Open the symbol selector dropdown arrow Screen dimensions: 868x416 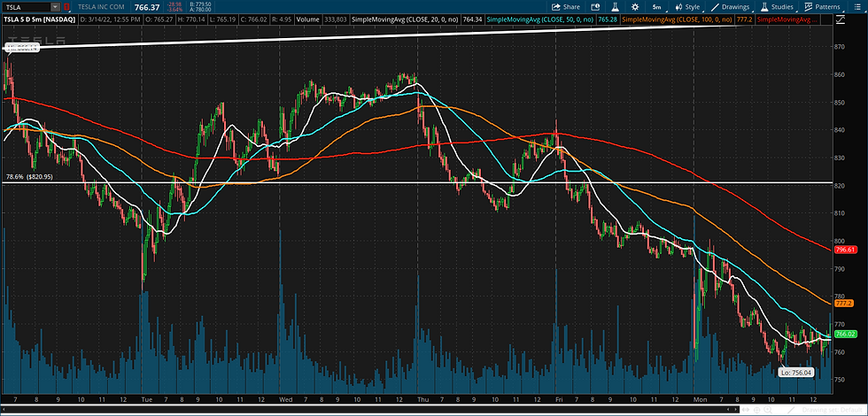point(55,7)
